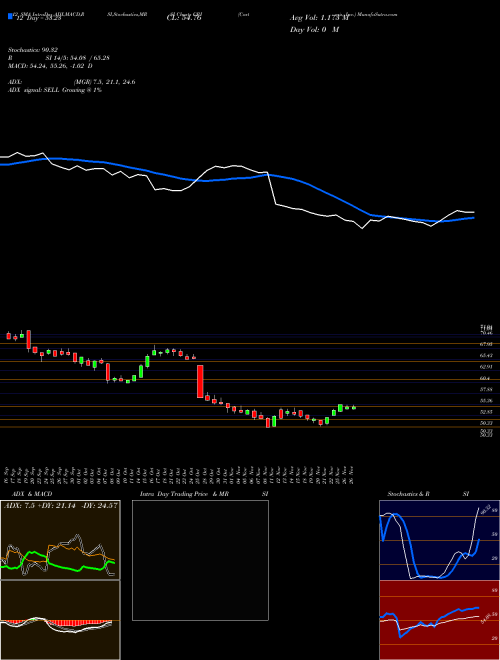The width and height of the screenshot is (500, 660).
Task: Click the '(MGR) 7.5, 21.1, 24.6' ADX values
Action: (x=104, y=82)
